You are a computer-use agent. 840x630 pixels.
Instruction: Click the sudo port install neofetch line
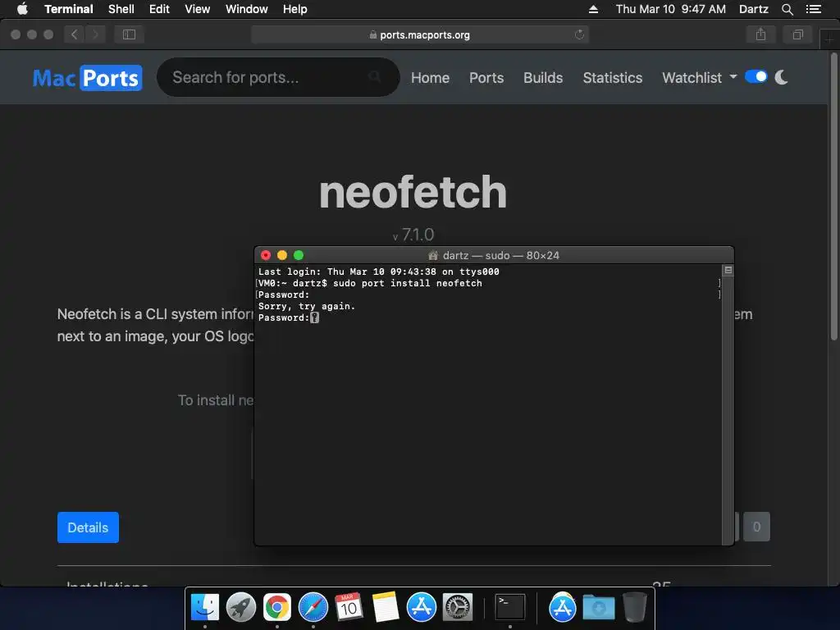(370, 283)
